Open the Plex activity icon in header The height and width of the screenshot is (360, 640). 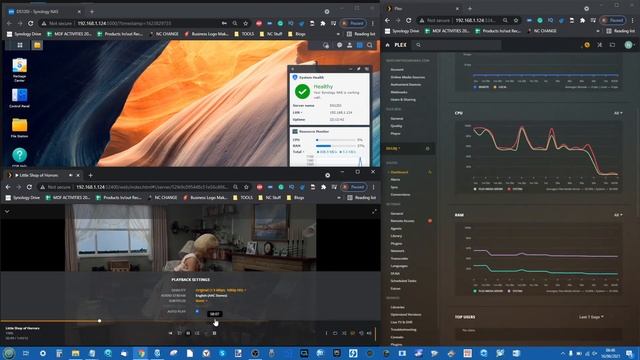pyautogui.click(x=587, y=45)
